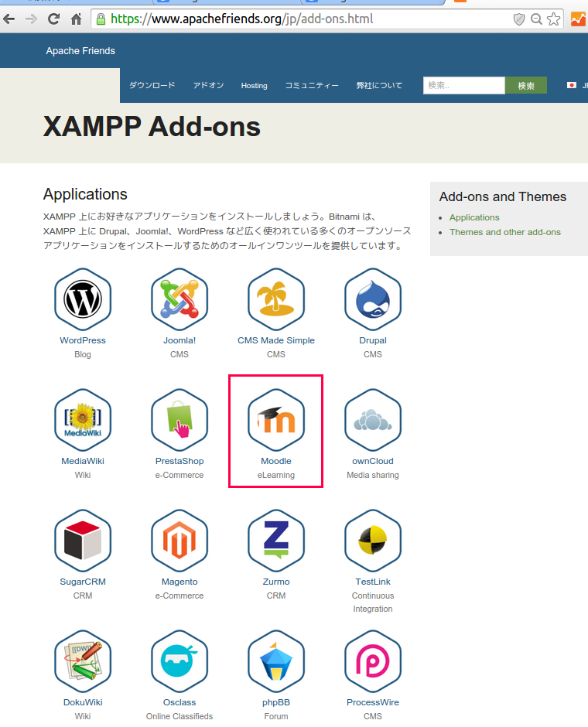588x727 pixels.
Task: Bookmark the page with star icon
Action: tap(553, 19)
